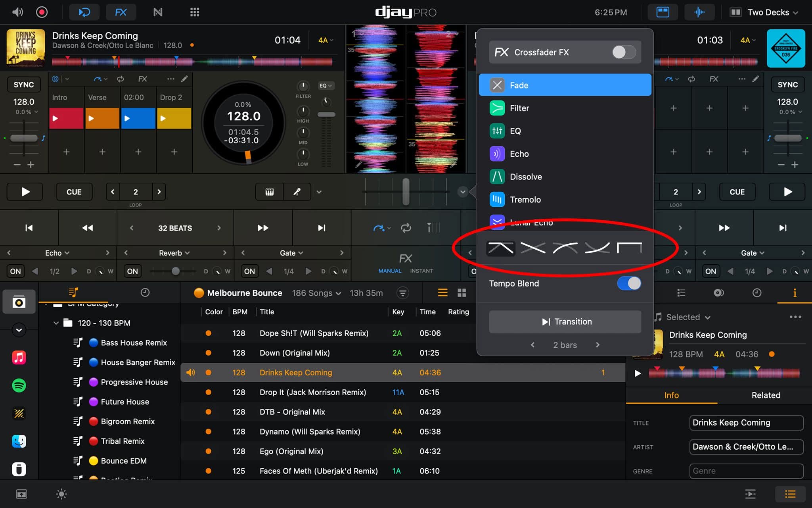The height and width of the screenshot is (508, 812).
Task: Choose the sharp cut crossfader curve
Action: (x=629, y=248)
